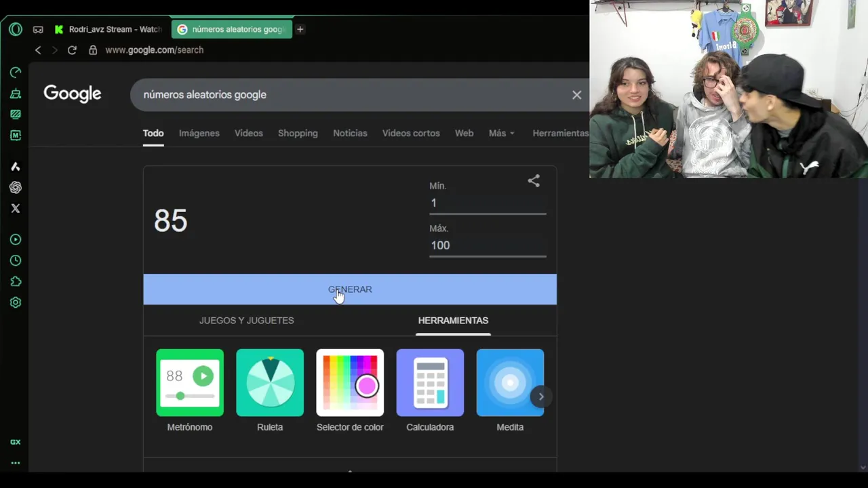Click the scrollbar down arrow

click(x=863, y=467)
